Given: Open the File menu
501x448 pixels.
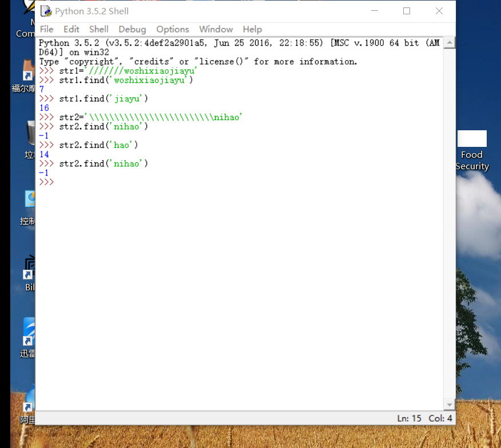Looking at the screenshot, I should (46, 29).
